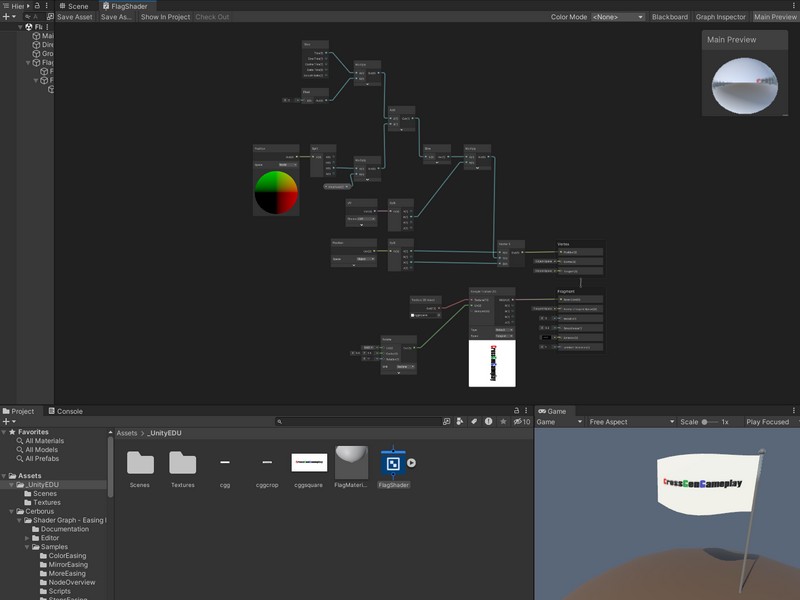Toggle hidden packages visibility eye icon

pos(516,422)
